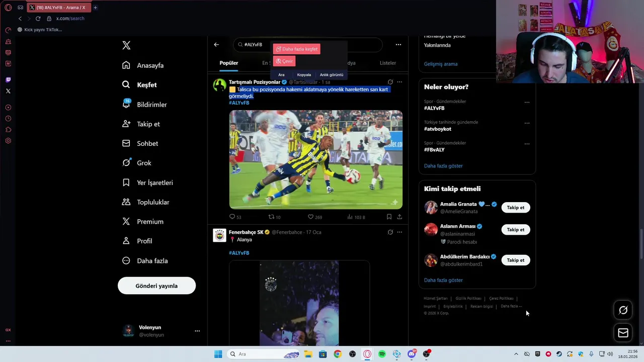Open Keşfet in X sidebar
This screenshot has height=362, width=644.
140,85
